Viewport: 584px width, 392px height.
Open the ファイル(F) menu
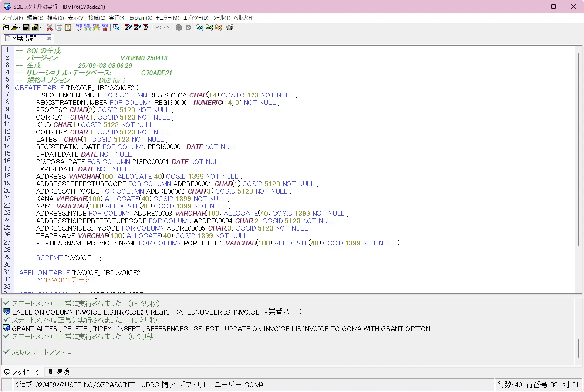[12, 18]
